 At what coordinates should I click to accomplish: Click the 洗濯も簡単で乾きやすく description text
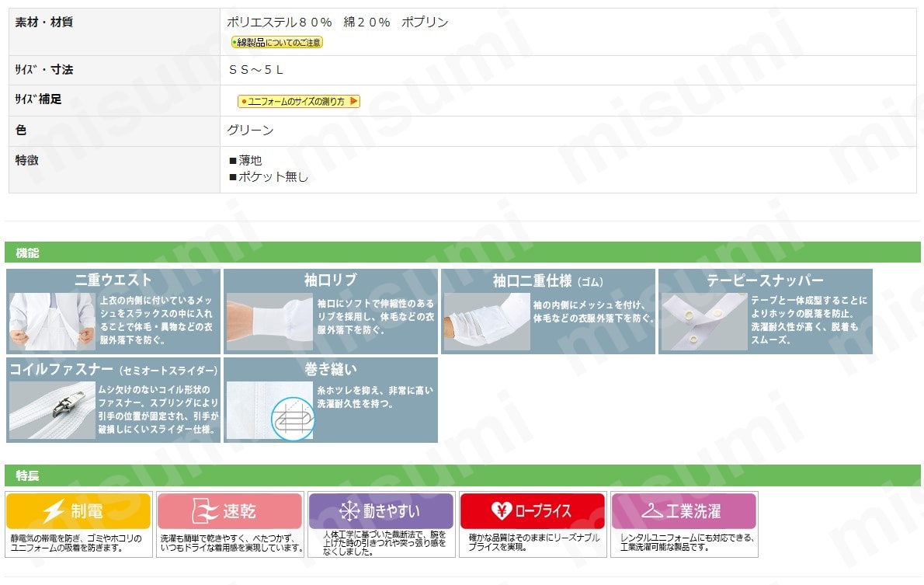(x=231, y=543)
